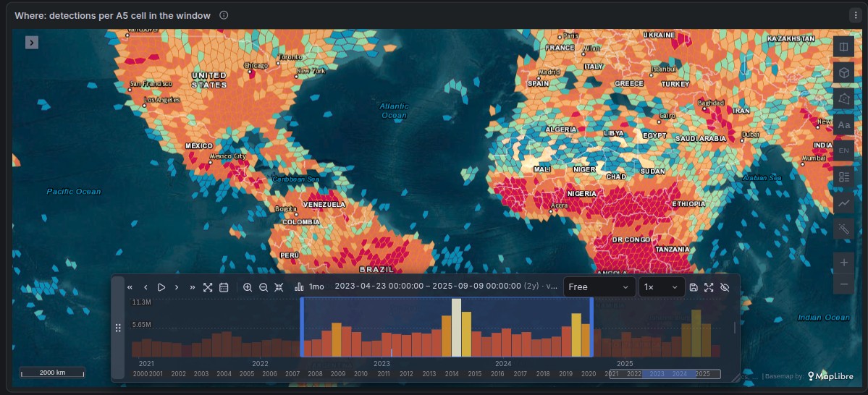Click the 2023-04-23 to 2025-09-09 date range text
Image resolution: width=868 pixels, height=395 pixels.
tap(428, 286)
